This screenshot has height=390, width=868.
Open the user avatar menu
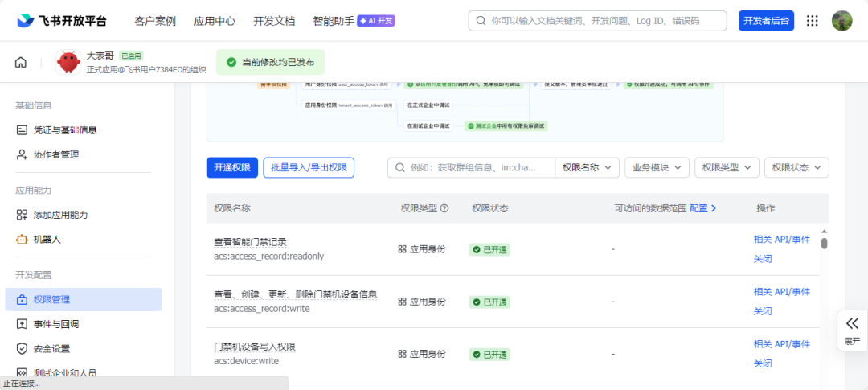(x=842, y=21)
